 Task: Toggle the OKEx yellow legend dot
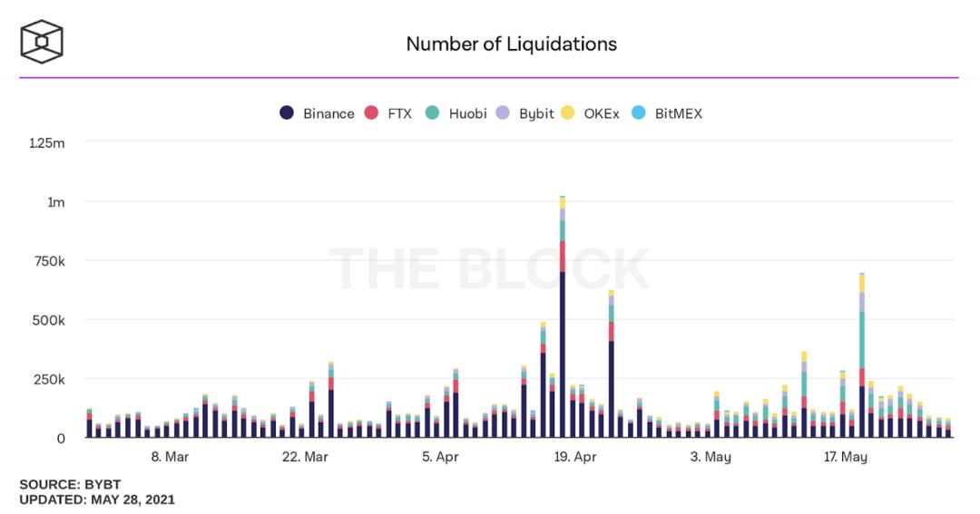[x=567, y=113]
